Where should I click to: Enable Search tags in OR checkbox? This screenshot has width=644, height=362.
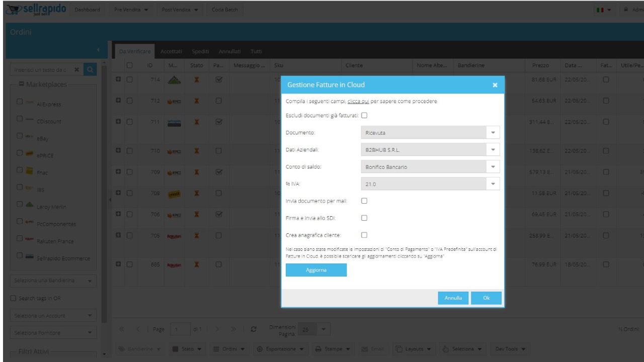(x=14, y=298)
